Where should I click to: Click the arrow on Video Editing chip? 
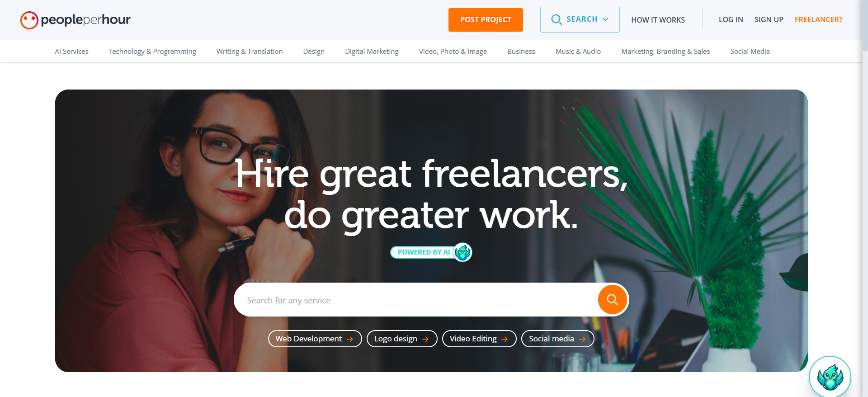click(x=505, y=339)
